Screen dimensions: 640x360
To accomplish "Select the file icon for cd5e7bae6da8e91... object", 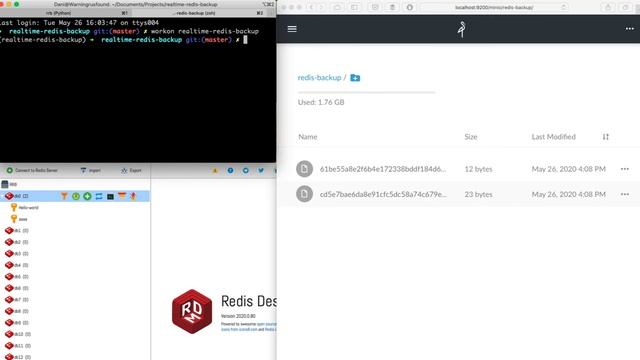I will pos(304,194).
